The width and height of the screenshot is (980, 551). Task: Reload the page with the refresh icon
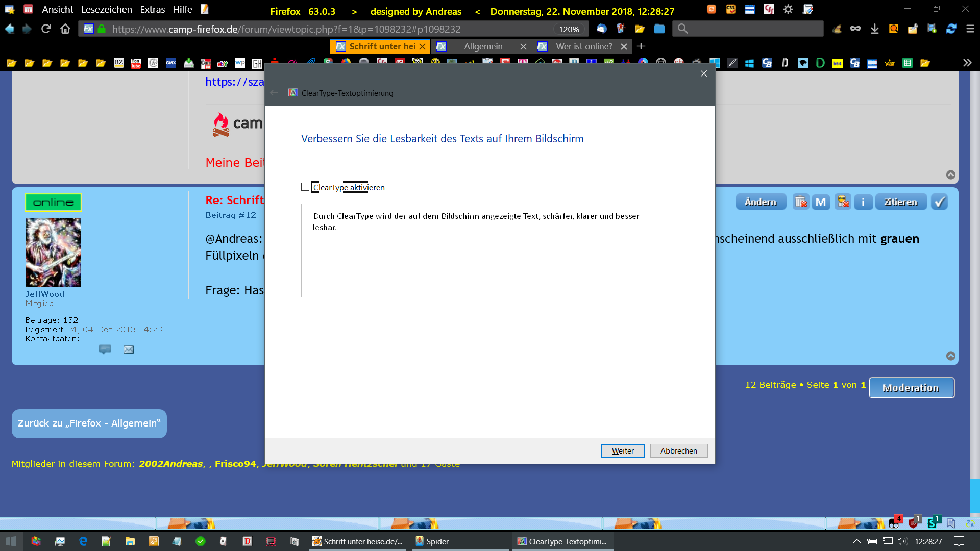point(46,29)
